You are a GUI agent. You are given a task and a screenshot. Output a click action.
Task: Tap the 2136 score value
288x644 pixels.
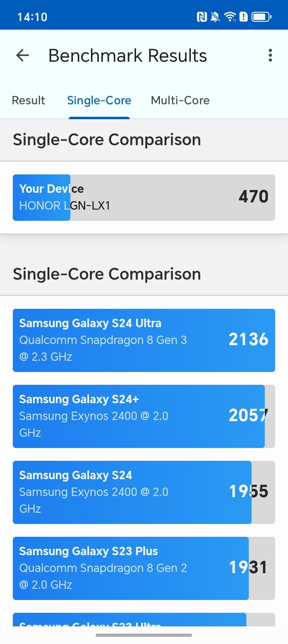pos(248,340)
